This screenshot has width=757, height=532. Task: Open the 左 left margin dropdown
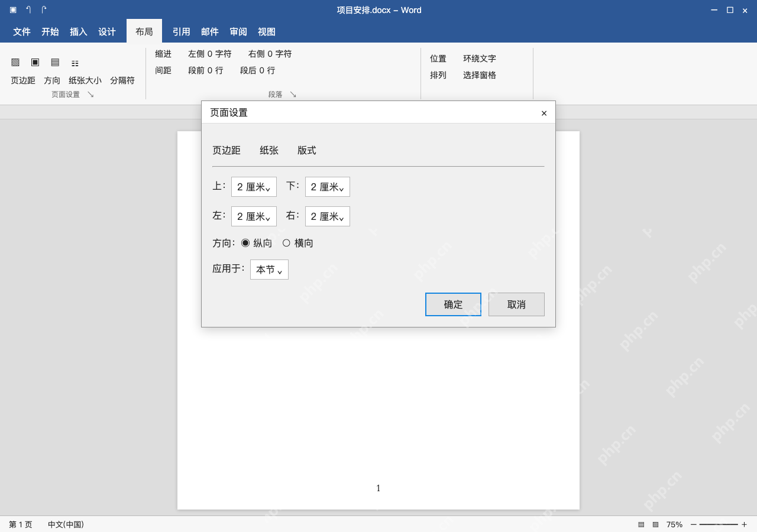254,216
